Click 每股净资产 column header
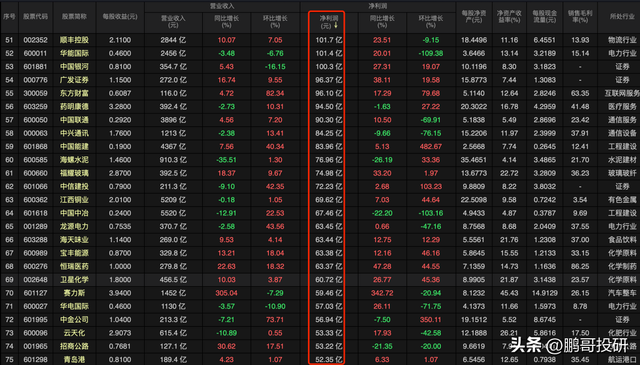The image size is (640, 365). click(473, 17)
